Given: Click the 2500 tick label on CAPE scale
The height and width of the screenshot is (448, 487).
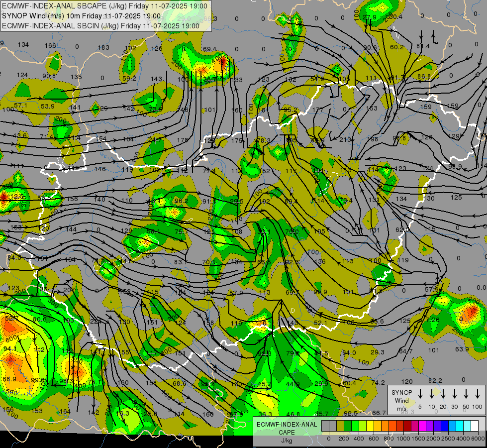Looking at the screenshot, I should point(448,439).
